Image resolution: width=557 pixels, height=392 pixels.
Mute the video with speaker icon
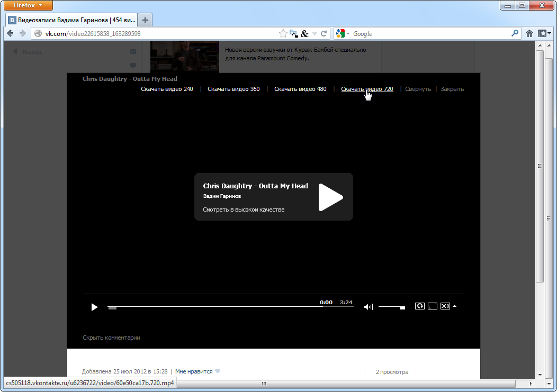click(369, 307)
